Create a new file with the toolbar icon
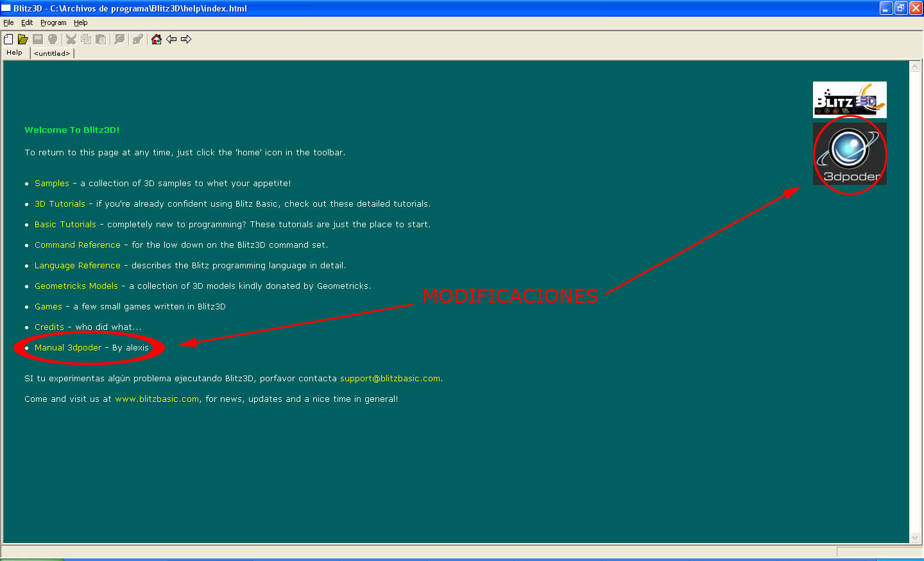The image size is (924, 561). click(8, 39)
